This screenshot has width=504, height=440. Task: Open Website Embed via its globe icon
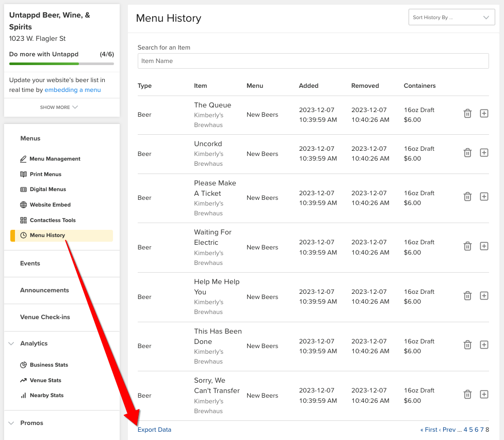[x=23, y=204]
